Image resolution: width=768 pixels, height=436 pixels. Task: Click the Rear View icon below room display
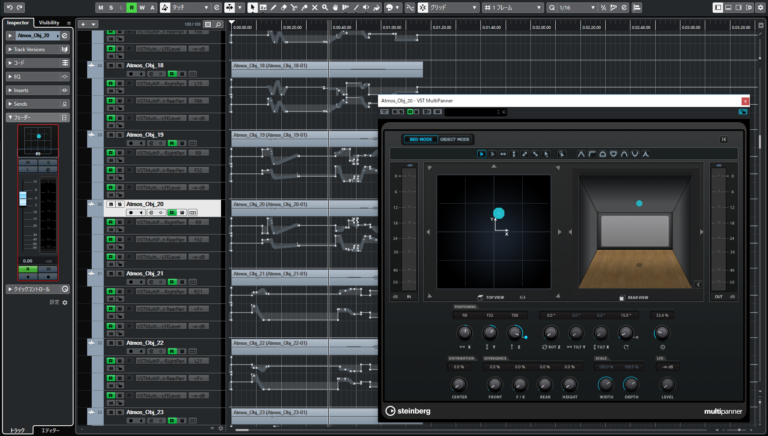621,297
